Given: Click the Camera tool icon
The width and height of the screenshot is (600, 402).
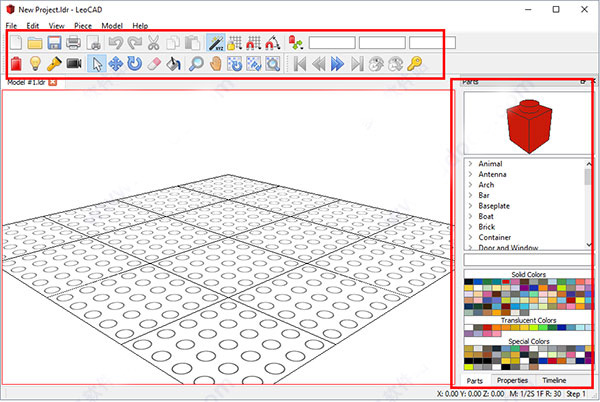Looking at the screenshot, I should (74, 64).
